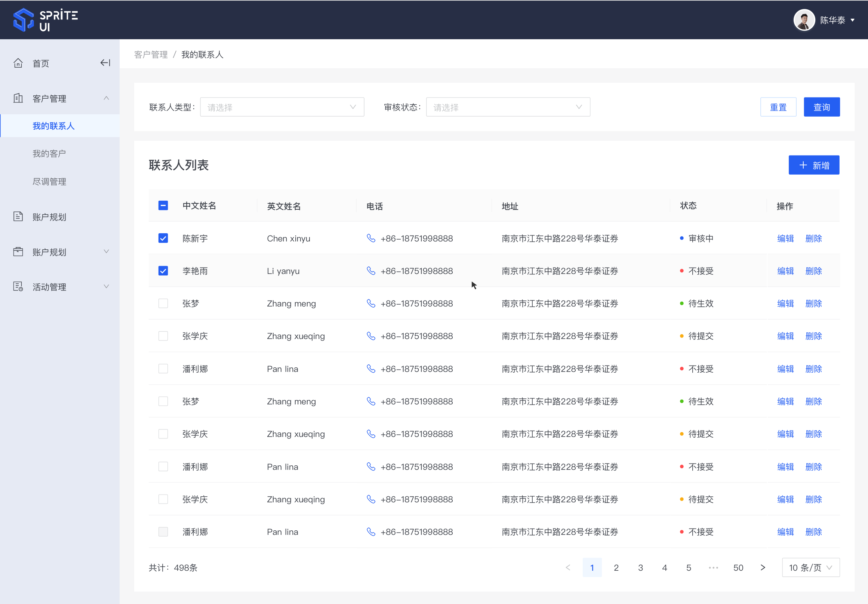Click the name Chen xinyu
Viewport: 868px width, 604px height.
pos(289,238)
